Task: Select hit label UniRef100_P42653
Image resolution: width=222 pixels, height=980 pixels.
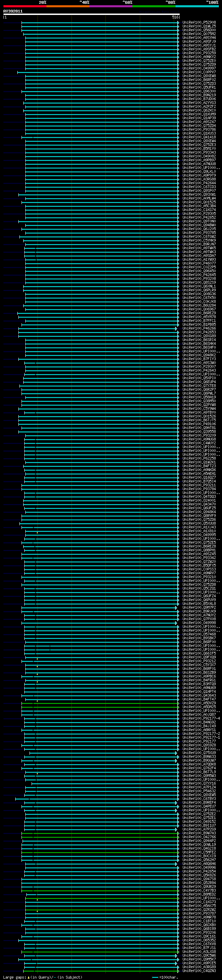Action: coord(199,332)
